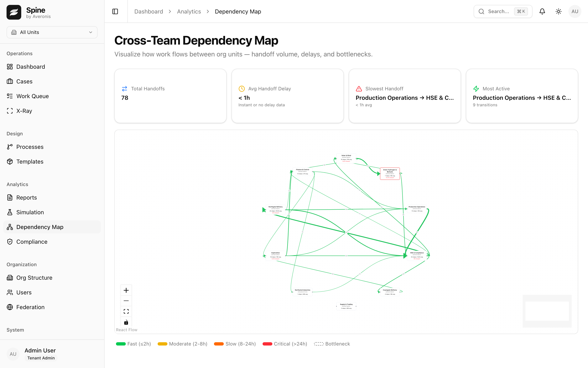Toggle light/dark theme sun icon
The image size is (588, 368).
click(x=558, y=11)
